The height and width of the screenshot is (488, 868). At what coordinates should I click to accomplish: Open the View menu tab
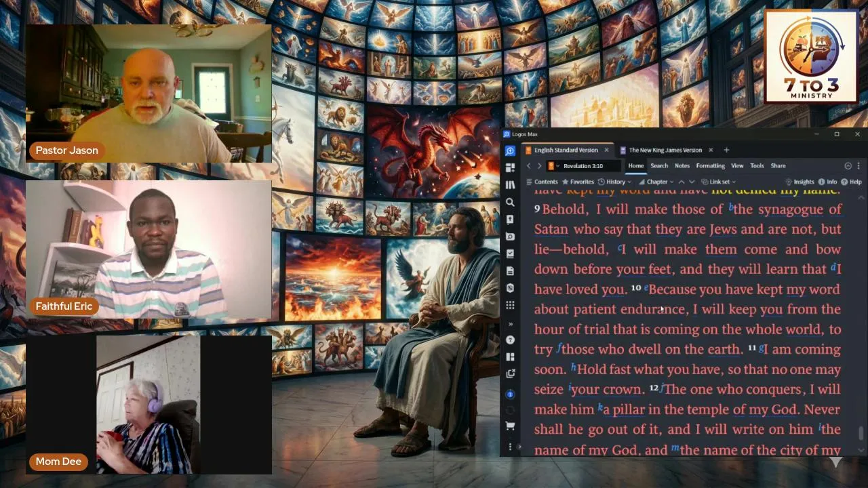coord(737,166)
